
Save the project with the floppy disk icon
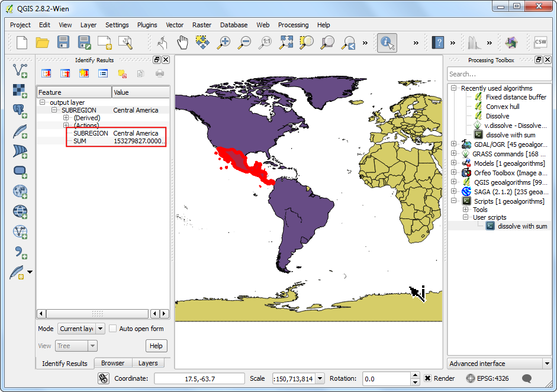click(63, 43)
